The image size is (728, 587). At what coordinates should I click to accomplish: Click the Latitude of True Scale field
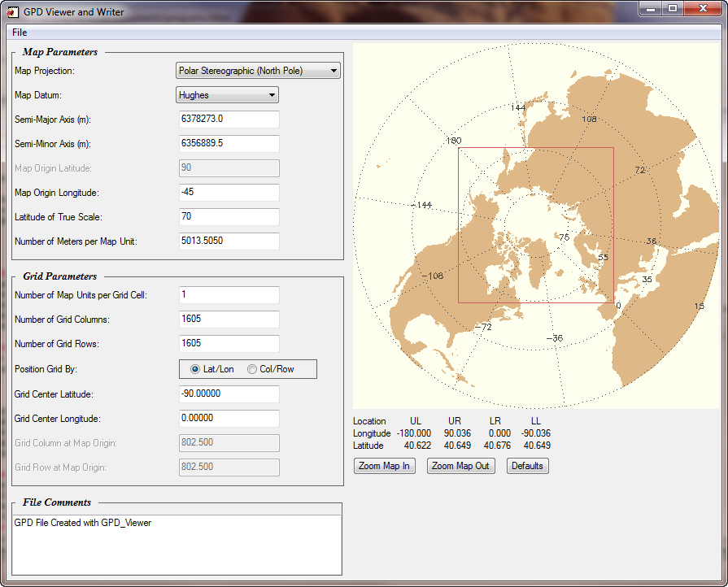pos(229,217)
